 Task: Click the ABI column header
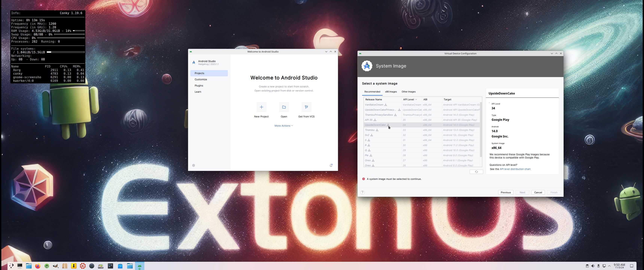click(432, 99)
